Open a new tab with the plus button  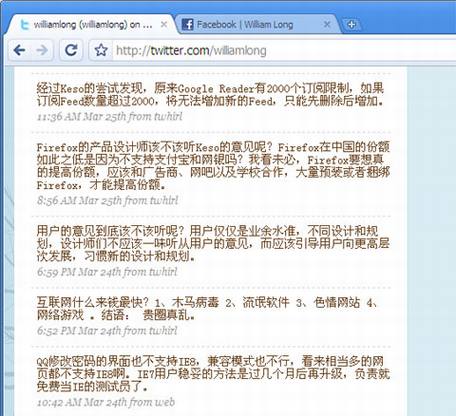[x=352, y=24]
